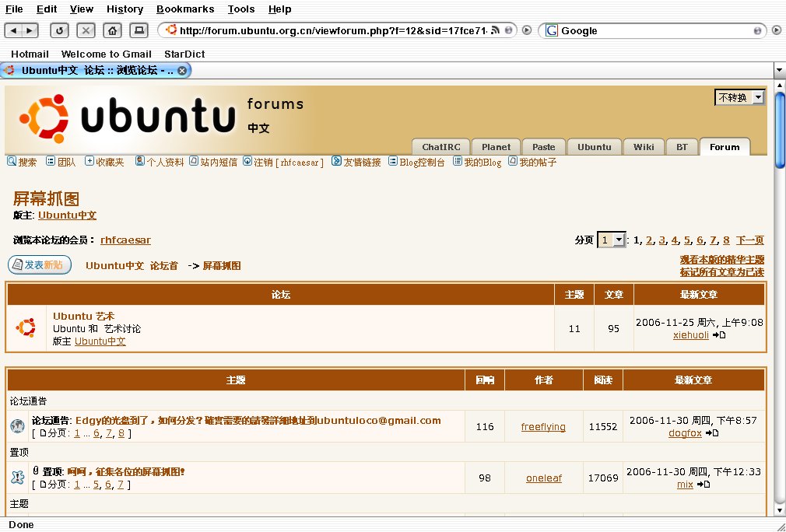Open the 呵呵，征集各位的屏幕抓图! thread

coord(126,471)
